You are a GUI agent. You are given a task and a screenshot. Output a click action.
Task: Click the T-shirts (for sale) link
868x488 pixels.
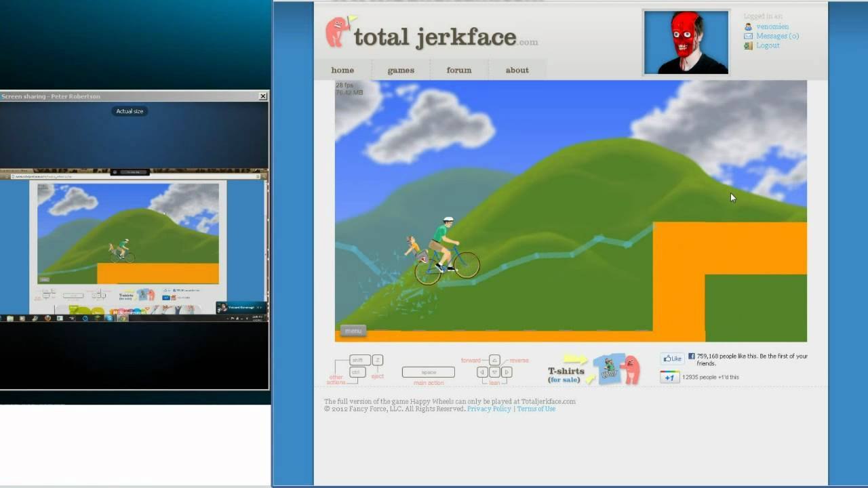point(566,375)
